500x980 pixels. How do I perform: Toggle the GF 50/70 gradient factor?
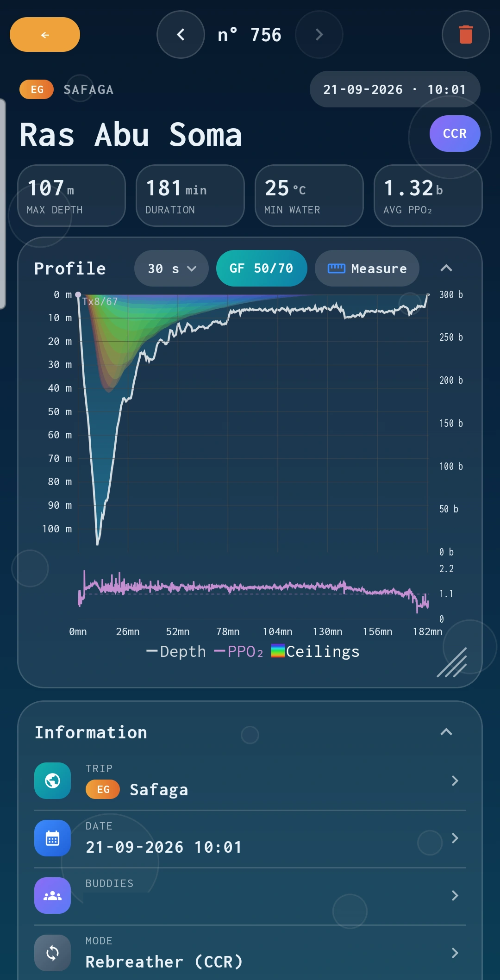(262, 268)
